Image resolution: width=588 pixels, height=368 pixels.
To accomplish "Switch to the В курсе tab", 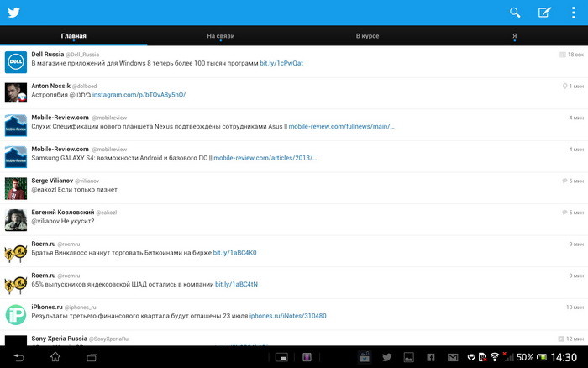I will pos(368,36).
